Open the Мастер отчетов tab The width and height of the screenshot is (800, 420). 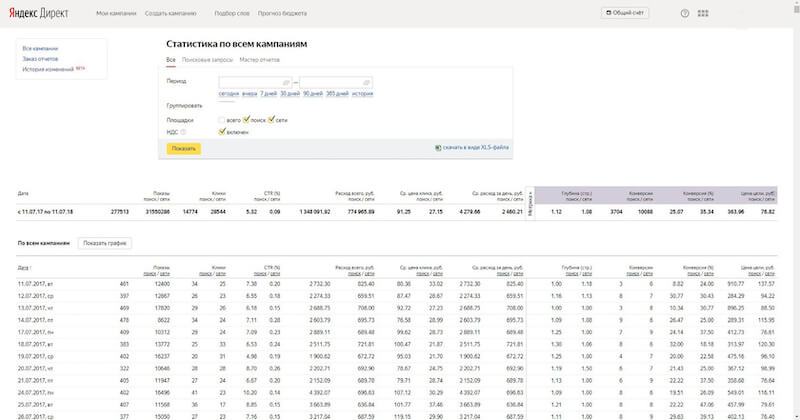click(259, 60)
